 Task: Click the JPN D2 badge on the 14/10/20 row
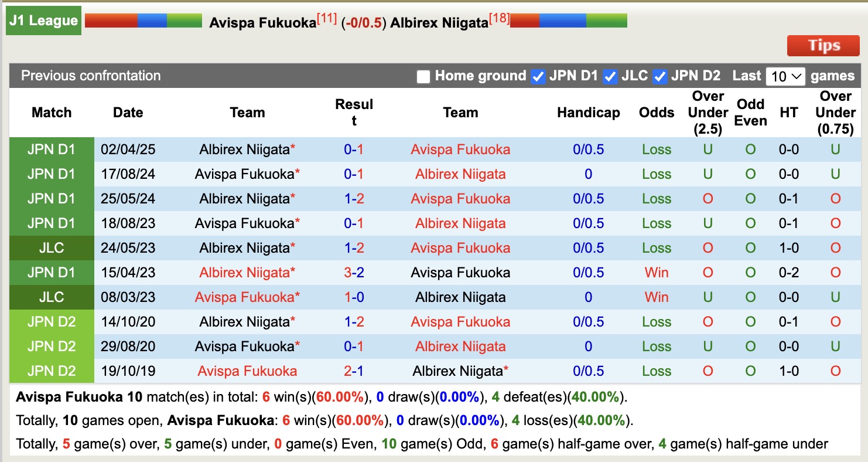(x=50, y=322)
